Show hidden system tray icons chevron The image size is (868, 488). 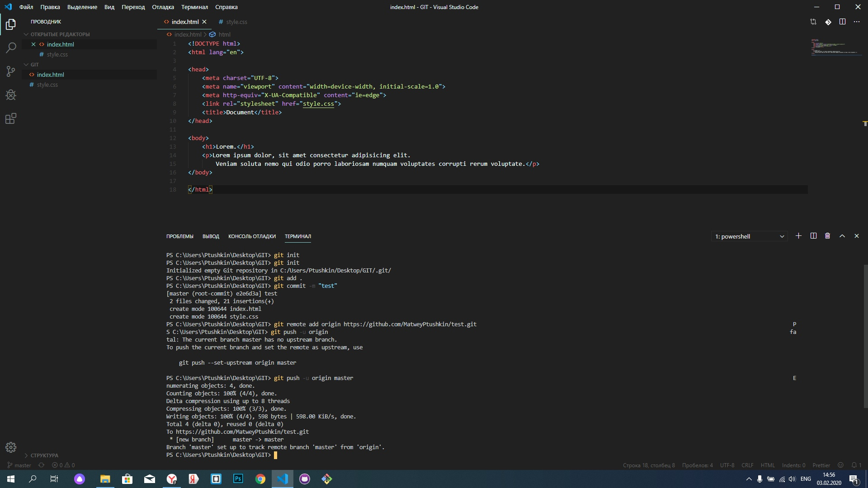point(749,479)
